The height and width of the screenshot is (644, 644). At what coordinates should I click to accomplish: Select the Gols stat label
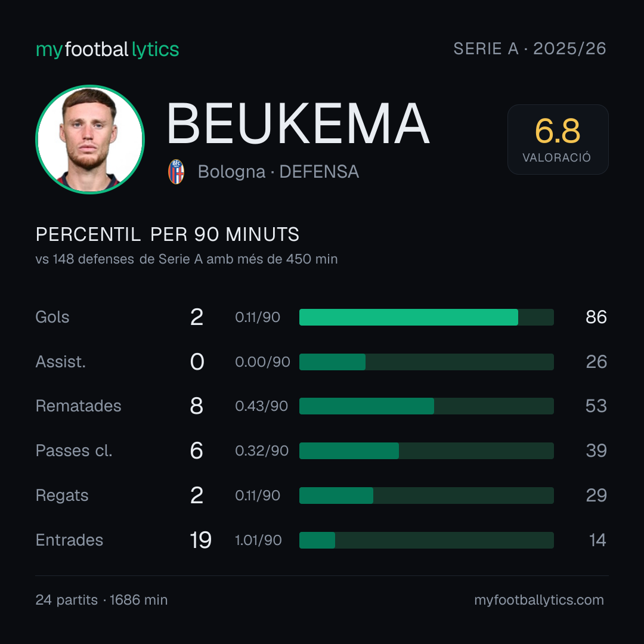pyautogui.click(x=52, y=317)
